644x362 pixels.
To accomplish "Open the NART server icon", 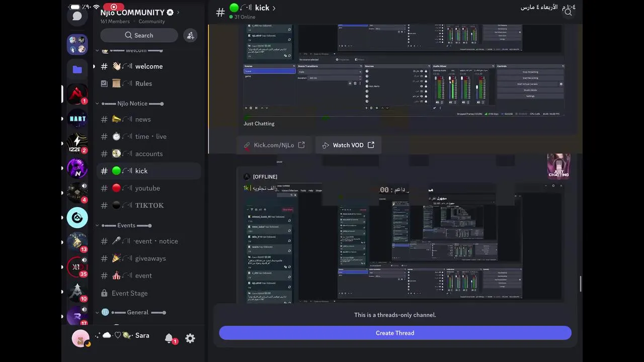I will point(77,119).
